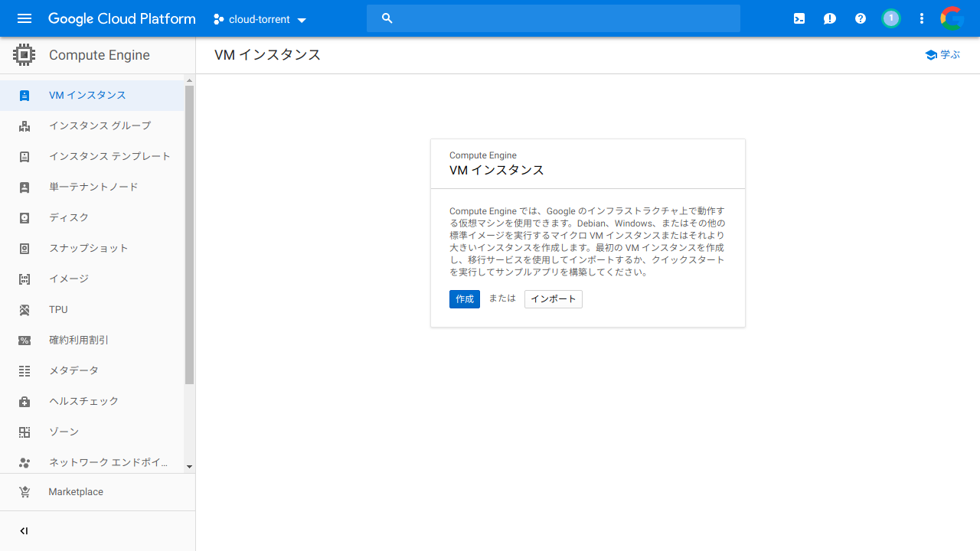
Task: Open the help question mark icon
Action: tap(861, 18)
